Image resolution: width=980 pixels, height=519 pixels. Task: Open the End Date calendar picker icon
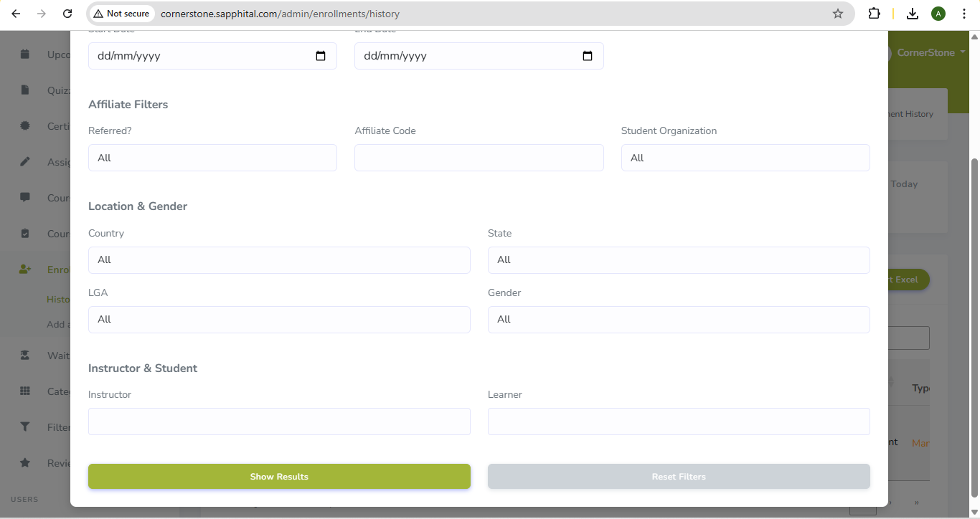(x=588, y=56)
